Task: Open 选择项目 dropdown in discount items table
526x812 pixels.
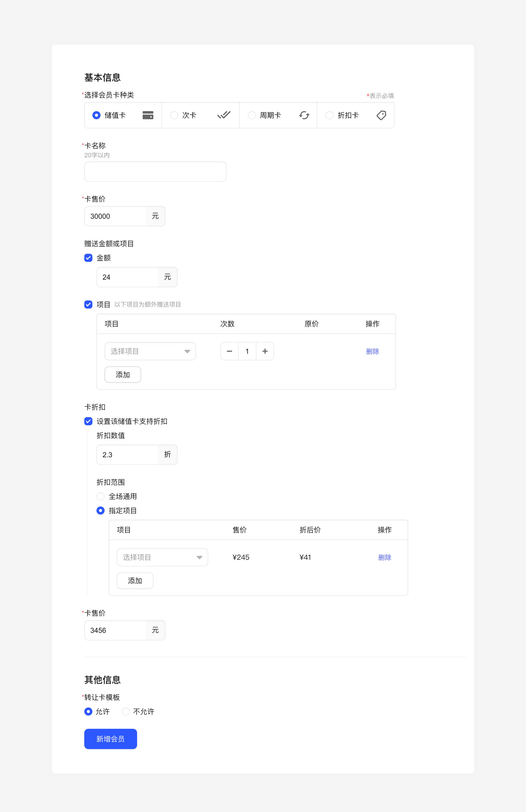Action: click(x=162, y=557)
